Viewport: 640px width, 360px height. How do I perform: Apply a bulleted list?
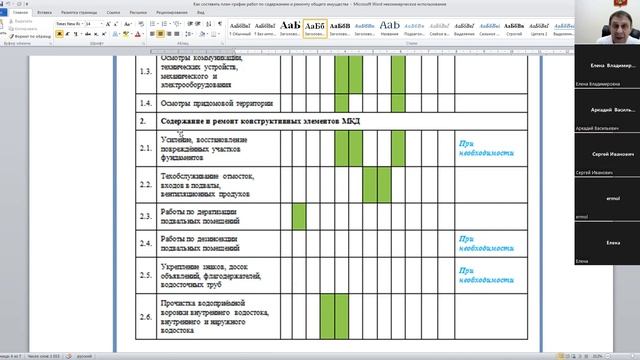coord(152,24)
